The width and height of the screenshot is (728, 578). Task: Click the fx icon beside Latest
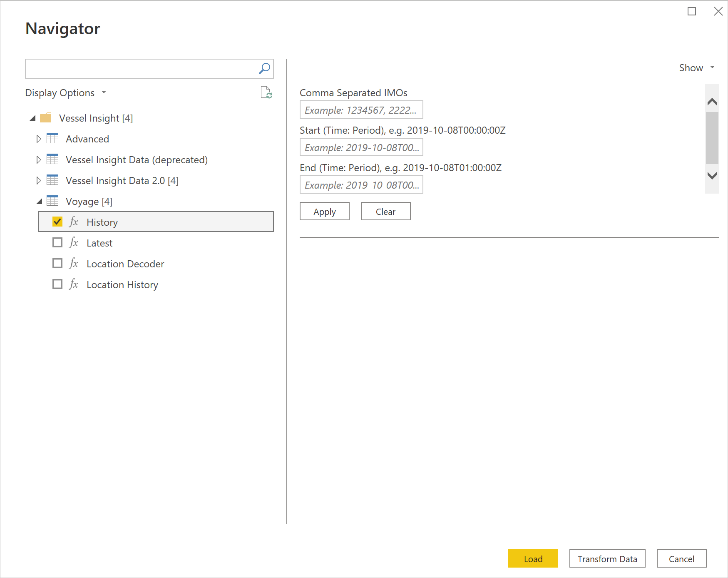click(74, 242)
